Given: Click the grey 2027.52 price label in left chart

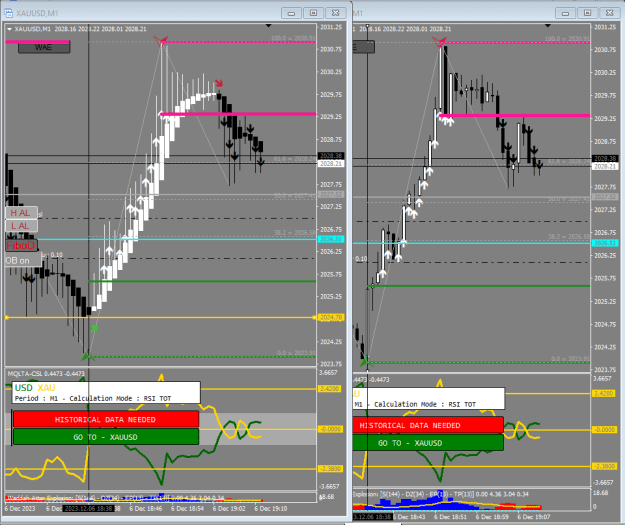Looking at the screenshot, I should pyautogui.click(x=331, y=195).
